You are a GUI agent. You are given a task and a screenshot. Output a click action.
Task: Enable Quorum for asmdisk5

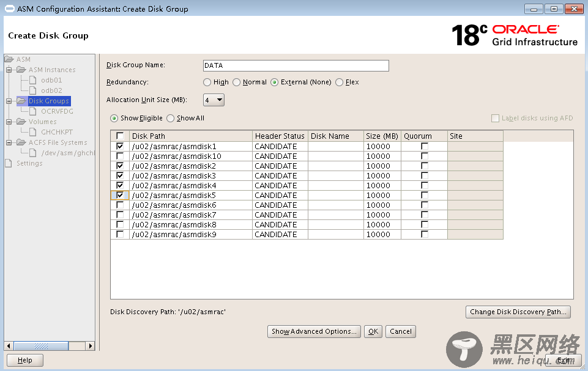click(425, 195)
